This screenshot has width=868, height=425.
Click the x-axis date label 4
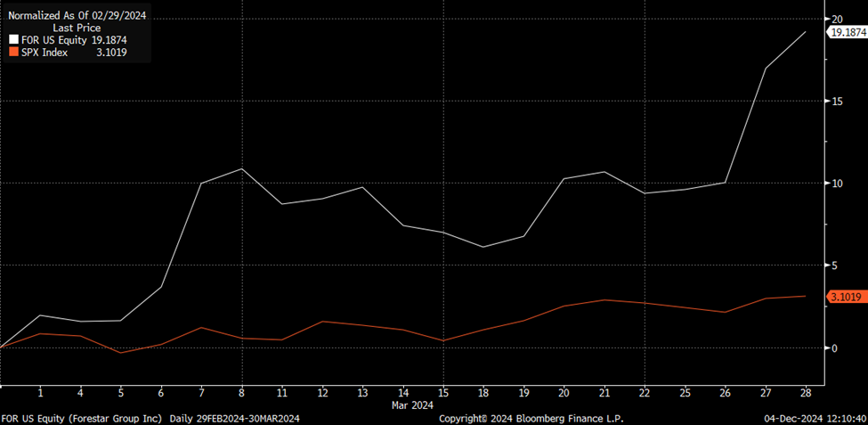click(x=81, y=392)
